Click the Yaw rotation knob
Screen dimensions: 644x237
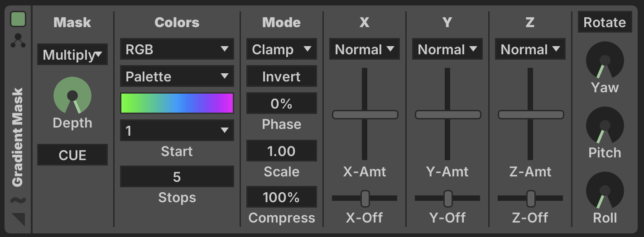[605, 62]
